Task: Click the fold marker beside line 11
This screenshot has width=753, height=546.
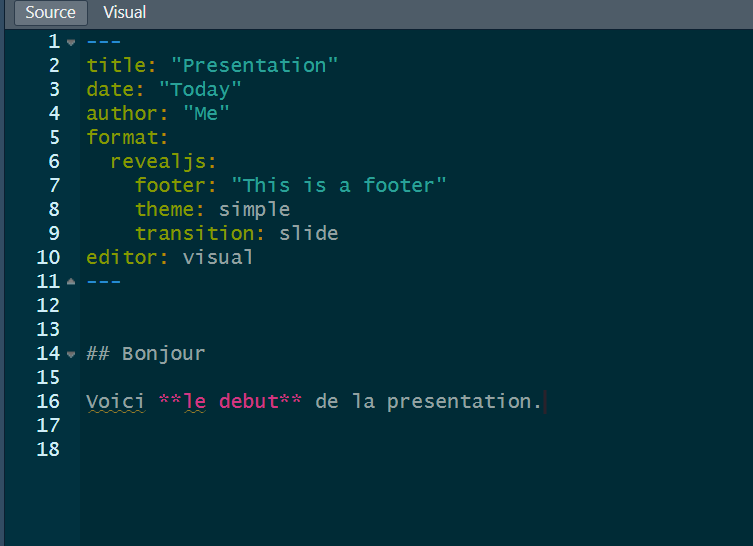Action: [x=71, y=282]
